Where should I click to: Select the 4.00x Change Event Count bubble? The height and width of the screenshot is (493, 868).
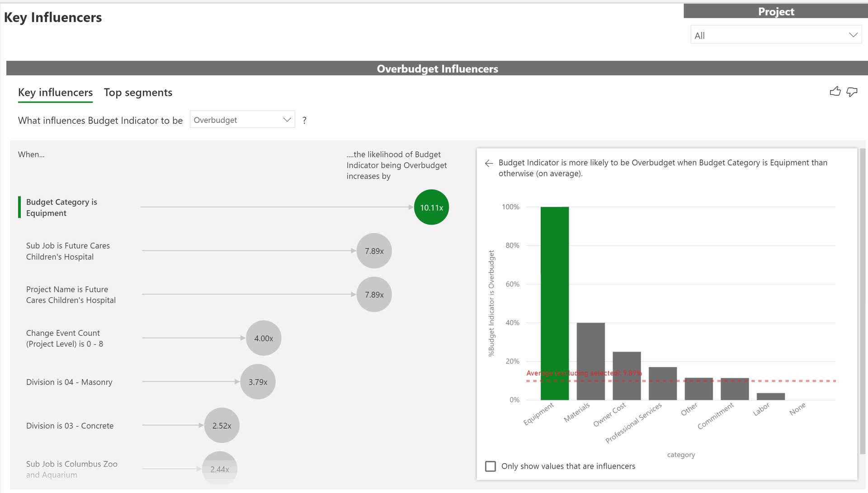(x=264, y=338)
